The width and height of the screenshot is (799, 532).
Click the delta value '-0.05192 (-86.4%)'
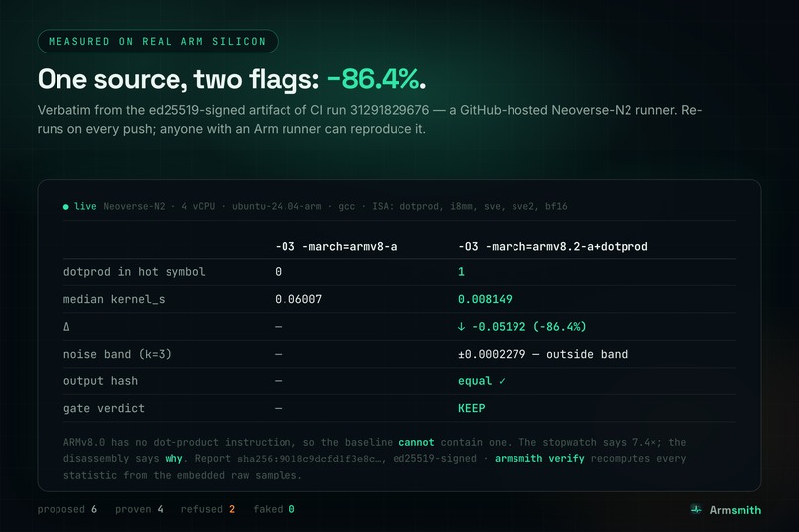(x=529, y=327)
